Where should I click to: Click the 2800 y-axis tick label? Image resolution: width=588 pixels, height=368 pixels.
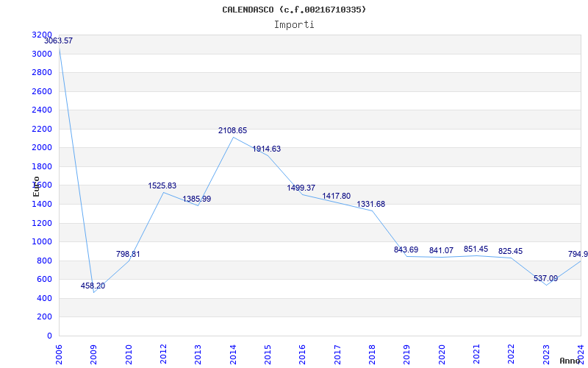pos(42,72)
